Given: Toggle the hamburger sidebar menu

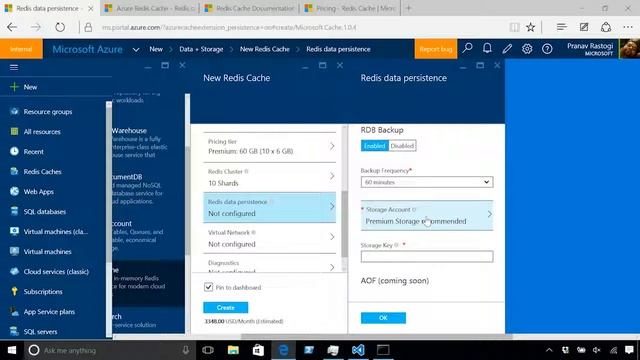Looking at the screenshot, I should coord(14,67).
